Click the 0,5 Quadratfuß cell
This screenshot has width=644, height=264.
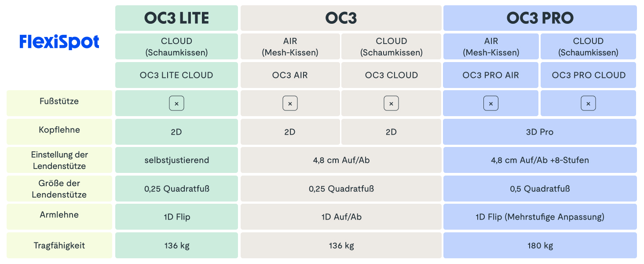click(540, 189)
